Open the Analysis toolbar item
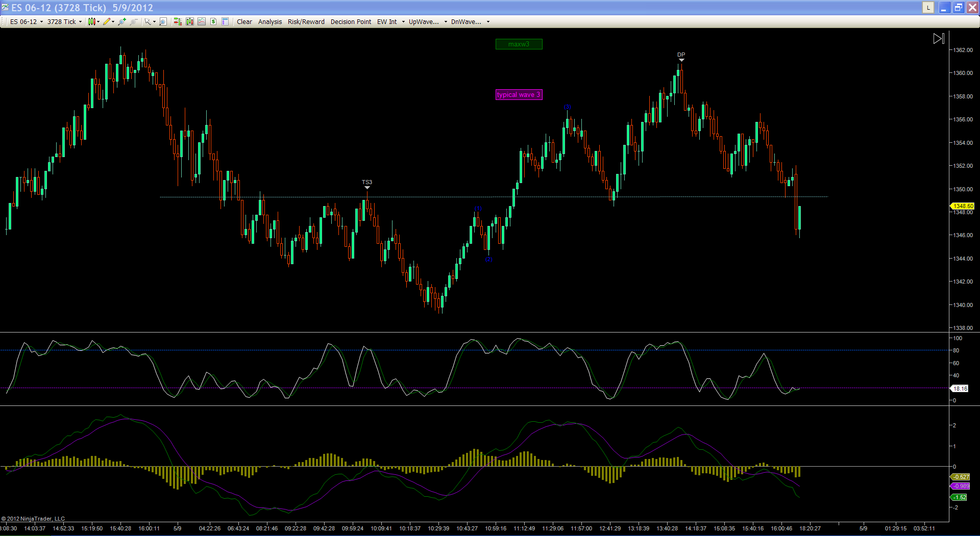 click(x=270, y=22)
